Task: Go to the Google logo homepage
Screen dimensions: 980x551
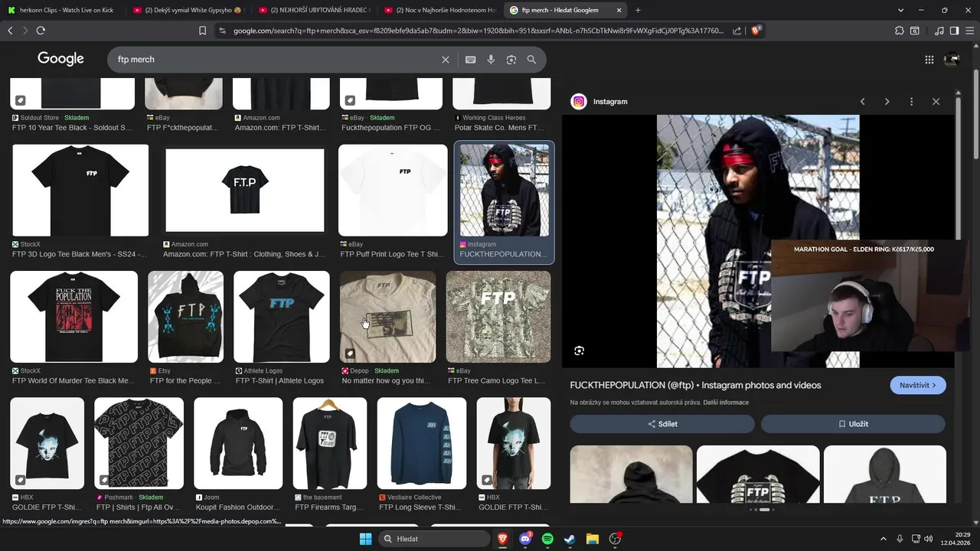Action: 60,59
